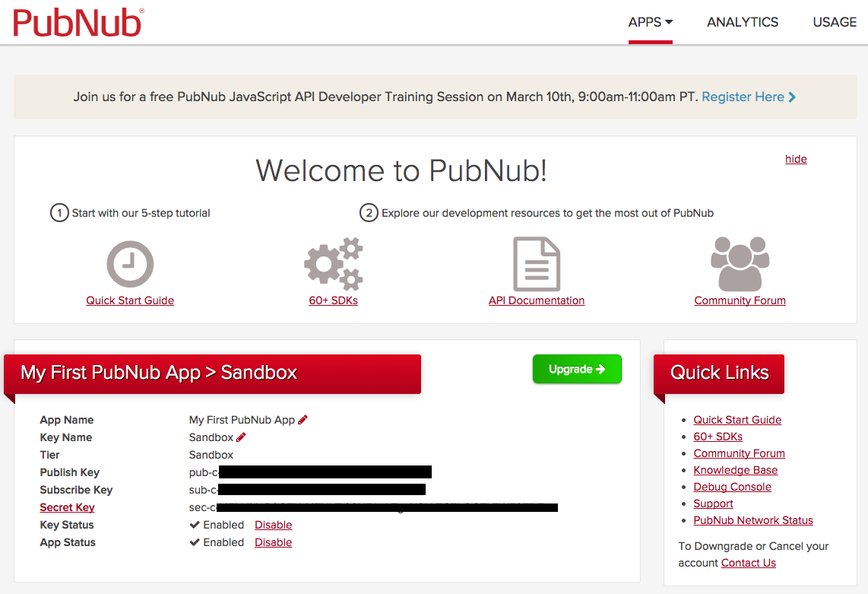This screenshot has width=868, height=594.
Task: Click the API Documentation page icon
Action: [x=537, y=264]
